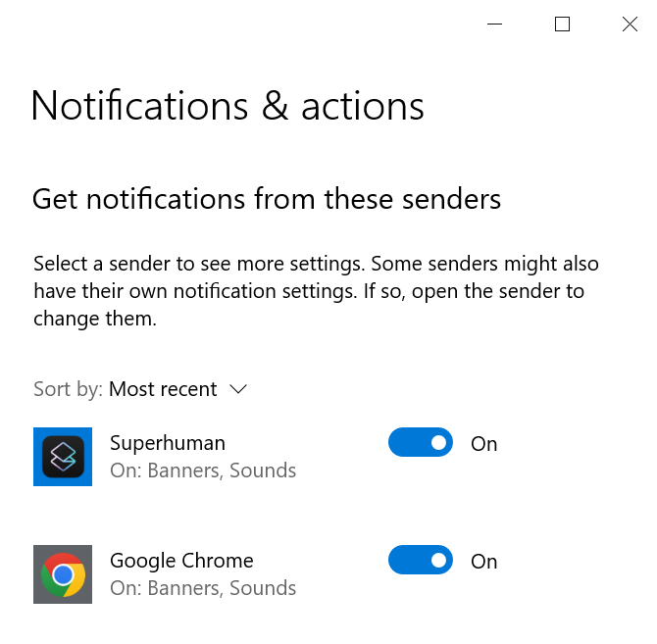Close the Settings window
Image resolution: width=657 pixels, height=644 pixels.
tap(630, 24)
